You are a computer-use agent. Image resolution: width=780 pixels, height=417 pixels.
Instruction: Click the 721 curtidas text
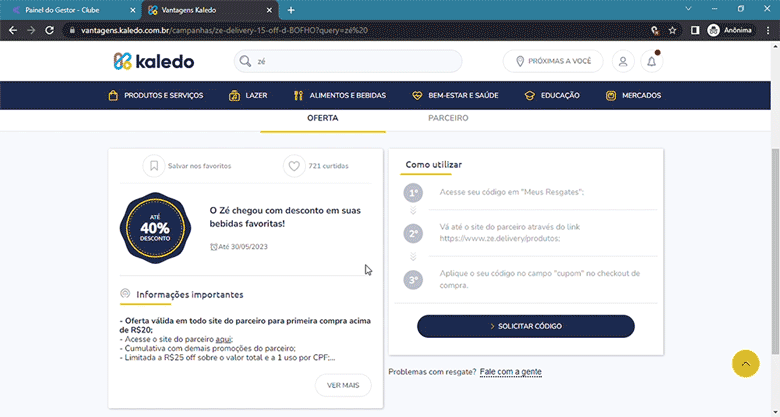pyautogui.click(x=328, y=166)
